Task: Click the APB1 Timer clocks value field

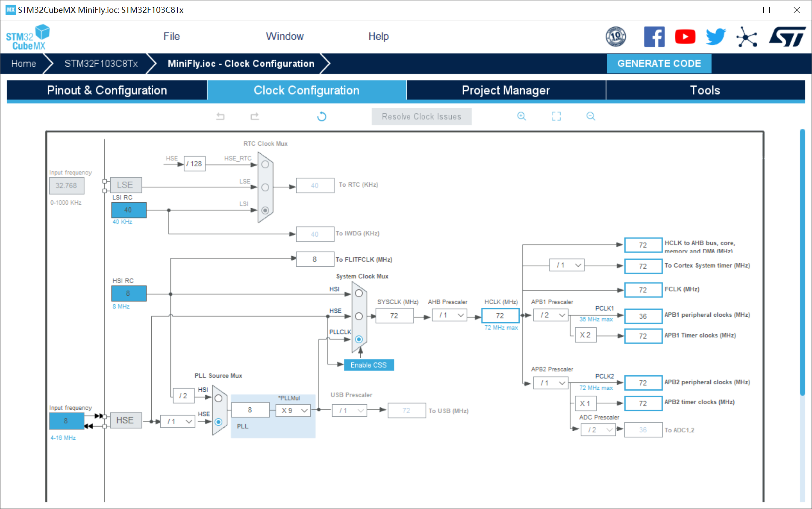Action: click(643, 336)
